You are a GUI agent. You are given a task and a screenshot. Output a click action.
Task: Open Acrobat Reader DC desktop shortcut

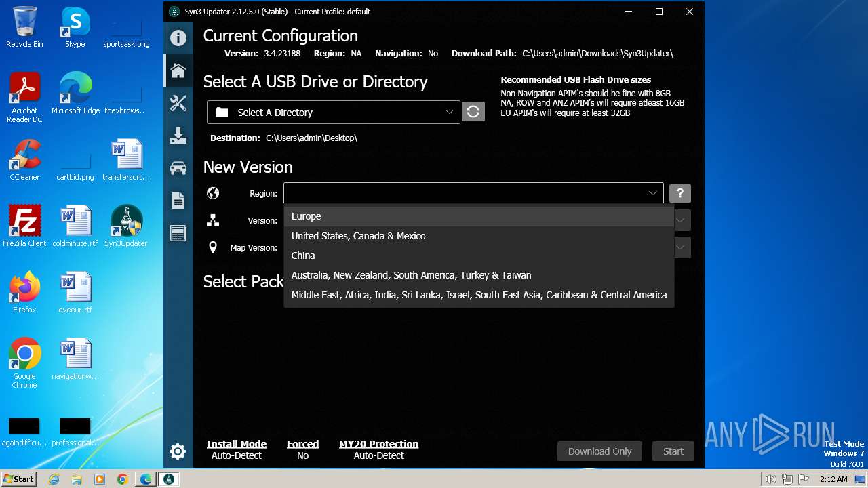click(24, 98)
